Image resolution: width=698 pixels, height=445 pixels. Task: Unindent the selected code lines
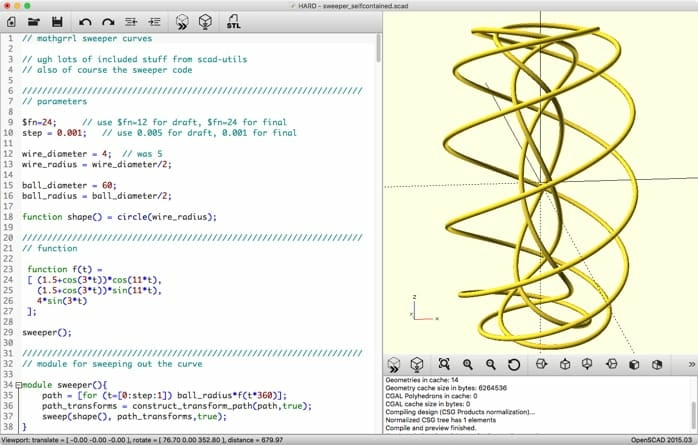pos(132,20)
